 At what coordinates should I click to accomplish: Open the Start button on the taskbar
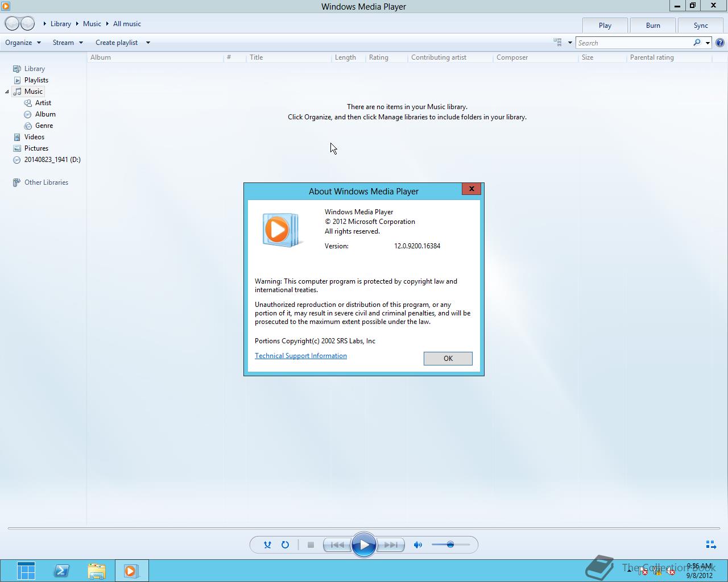[x=26, y=571]
